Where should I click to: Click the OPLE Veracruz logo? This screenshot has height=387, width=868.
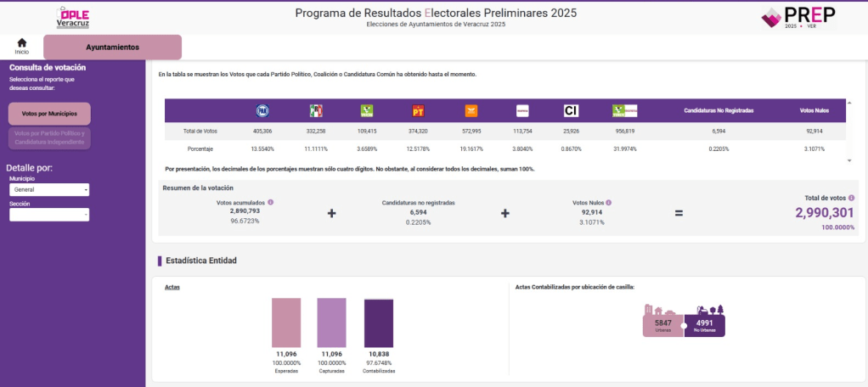click(x=72, y=16)
